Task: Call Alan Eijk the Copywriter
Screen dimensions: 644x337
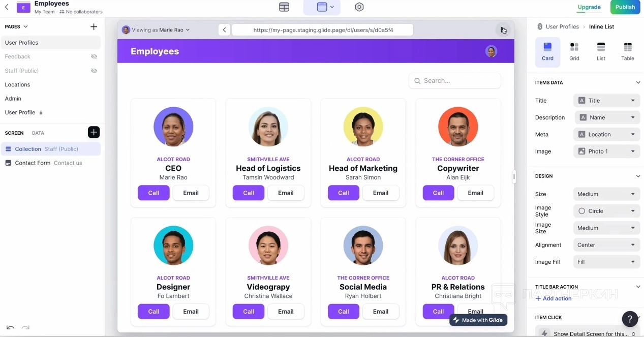Action: 438,193
